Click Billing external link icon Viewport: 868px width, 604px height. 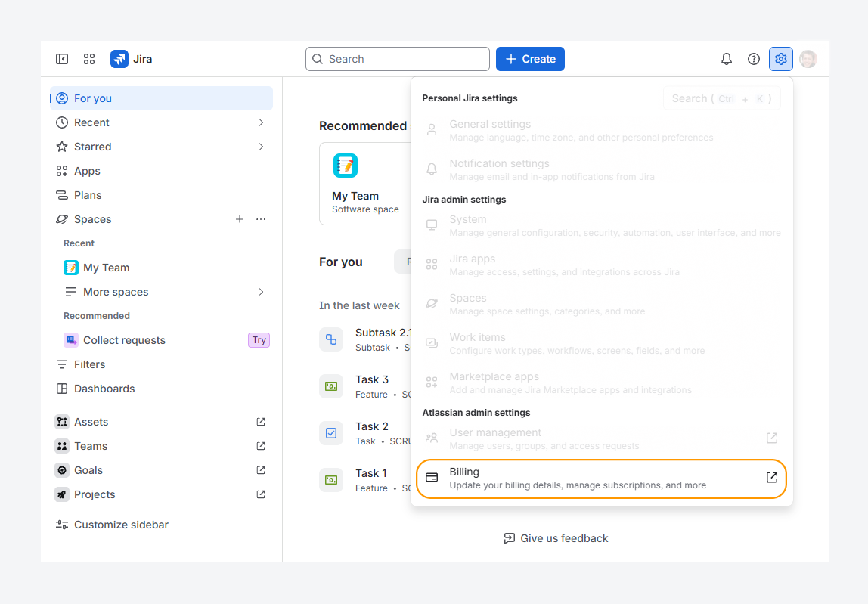772,477
